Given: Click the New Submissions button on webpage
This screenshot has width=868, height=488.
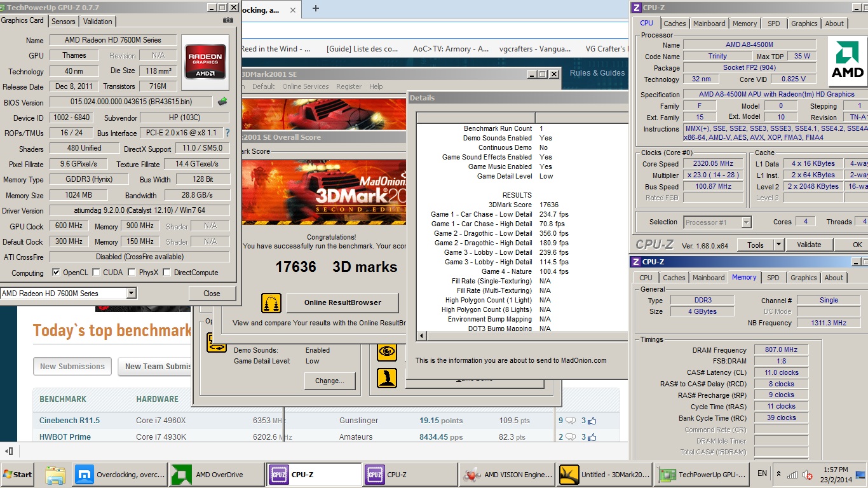Looking at the screenshot, I should (72, 366).
